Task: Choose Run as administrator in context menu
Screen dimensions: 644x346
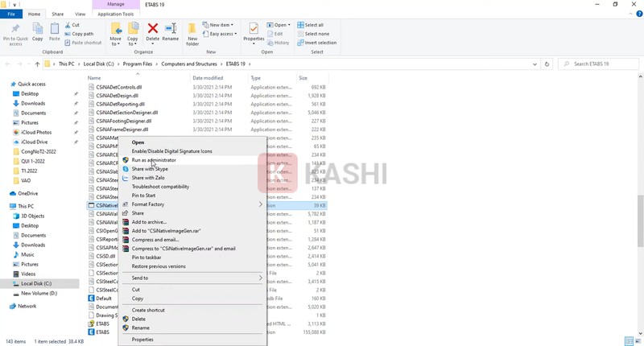Action: click(154, 160)
